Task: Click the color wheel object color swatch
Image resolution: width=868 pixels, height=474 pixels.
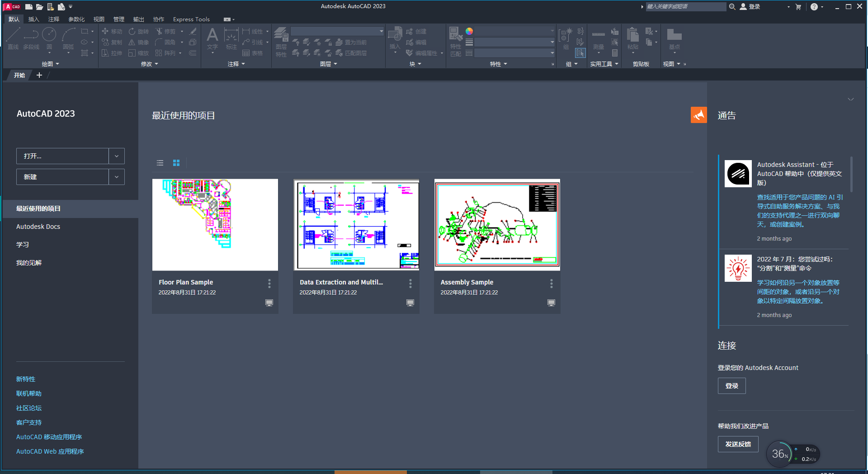Action: pos(469,31)
